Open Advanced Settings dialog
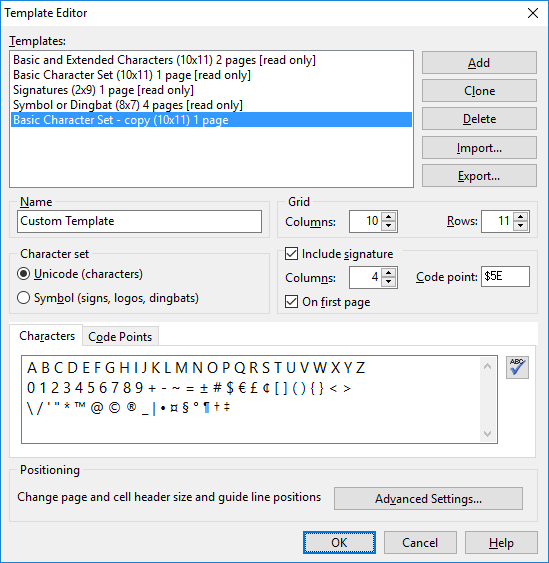Image resolution: width=549 pixels, height=563 pixels. [428, 499]
